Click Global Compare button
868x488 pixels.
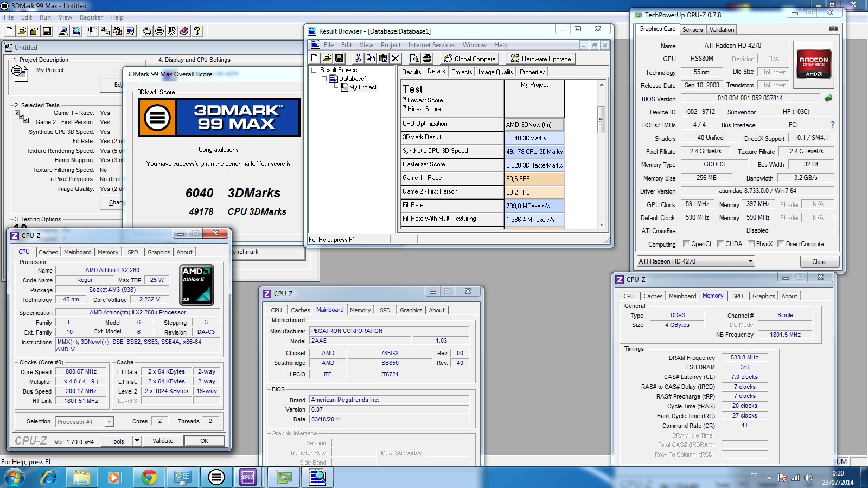point(470,59)
